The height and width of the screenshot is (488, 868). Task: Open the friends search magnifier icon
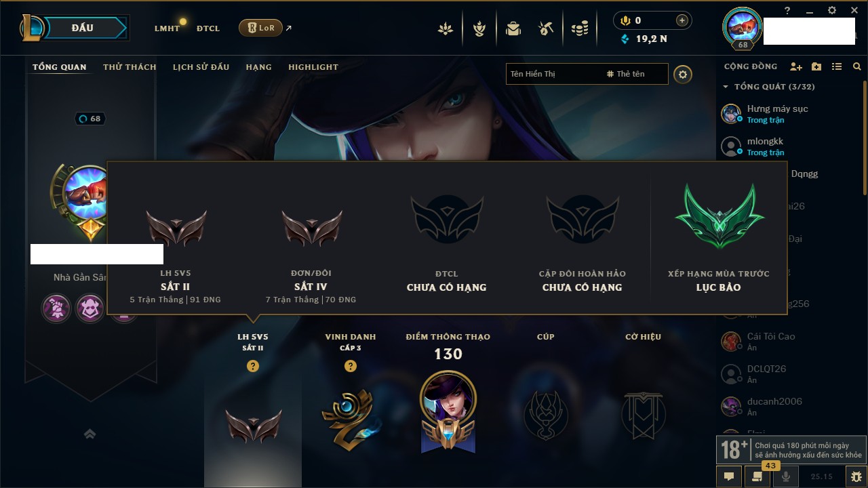point(857,66)
